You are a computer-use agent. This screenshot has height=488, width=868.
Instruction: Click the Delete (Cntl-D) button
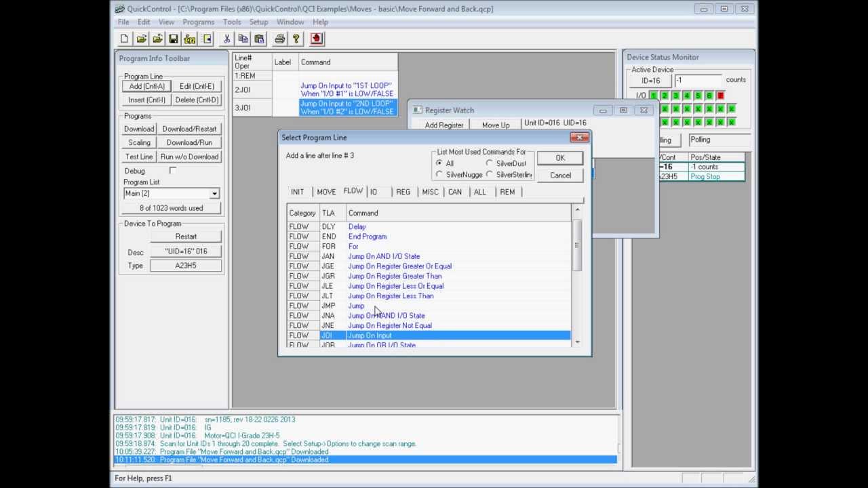coord(197,100)
